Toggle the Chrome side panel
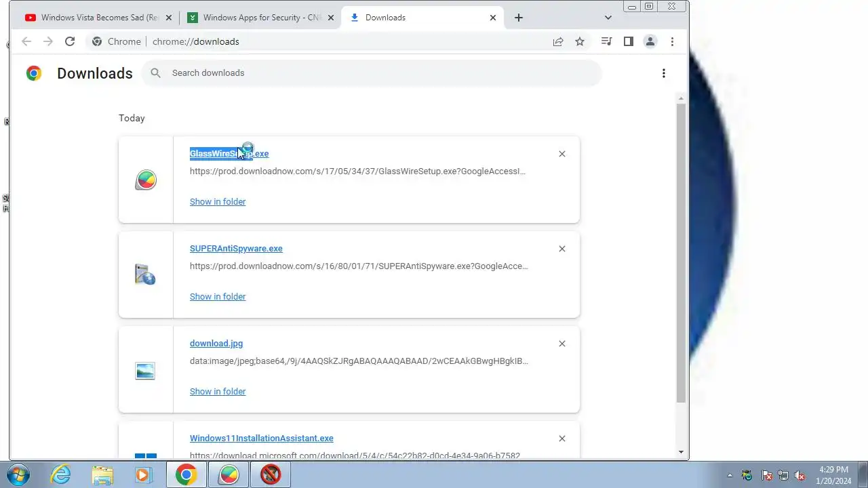The height and width of the screenshot is (488, 868). [629, 41]
